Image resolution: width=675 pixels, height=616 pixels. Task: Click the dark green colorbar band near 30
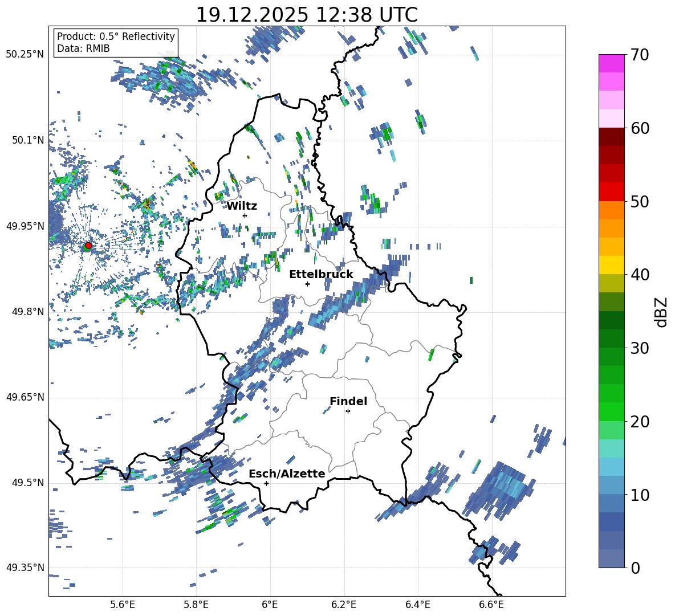click(x=612, y=338)
